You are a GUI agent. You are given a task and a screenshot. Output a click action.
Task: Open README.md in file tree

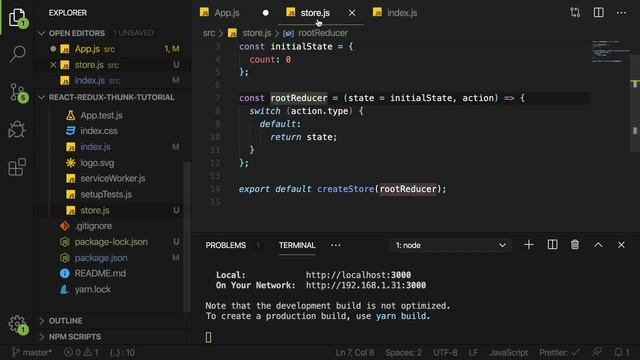click(100, 273)
